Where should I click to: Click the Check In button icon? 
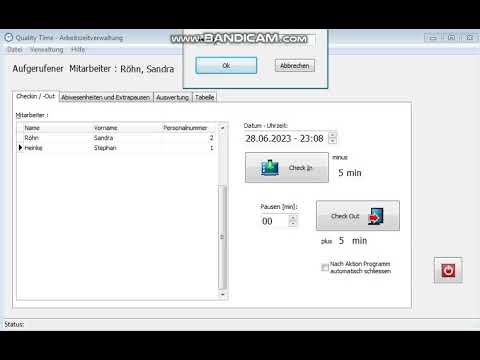[270, 168]
